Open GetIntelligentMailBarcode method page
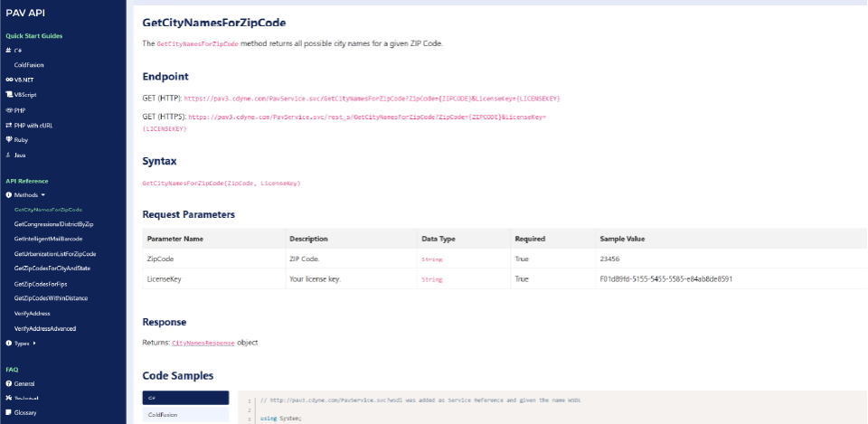 tap(48, 239)
